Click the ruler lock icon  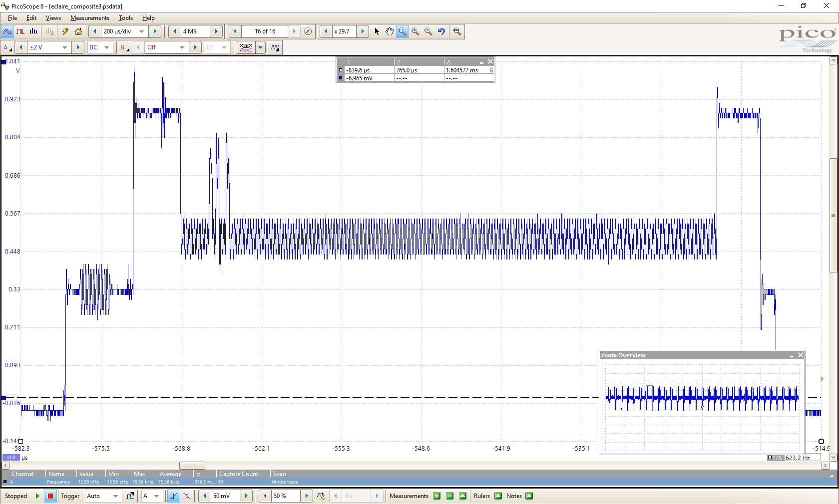(x=491, y=70)
